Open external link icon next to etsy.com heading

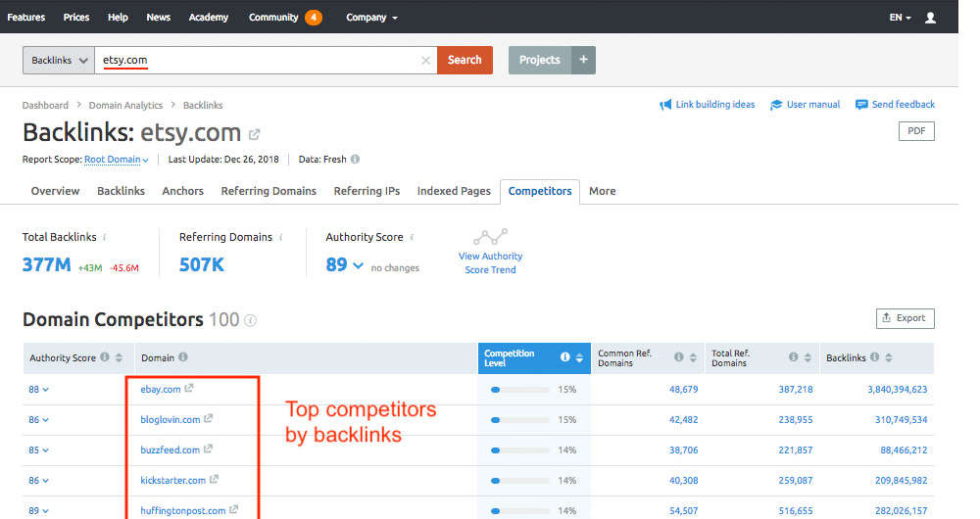[255, 134]
